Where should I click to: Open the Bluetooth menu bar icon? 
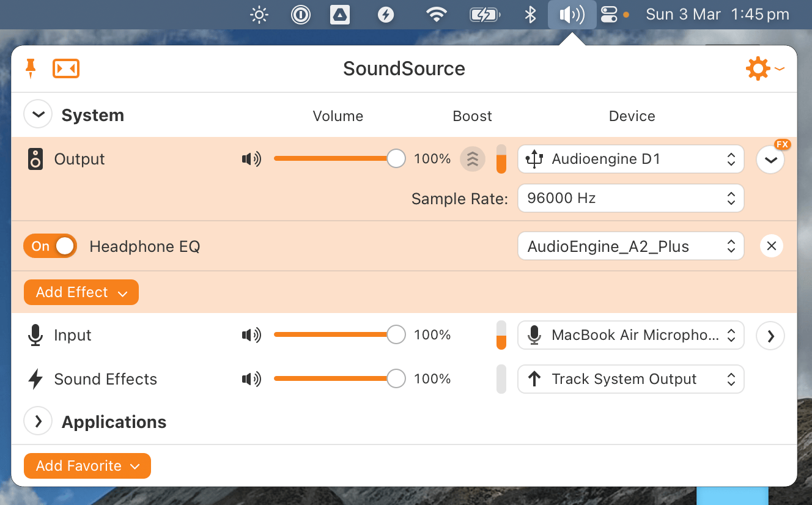tap(531, 15)
